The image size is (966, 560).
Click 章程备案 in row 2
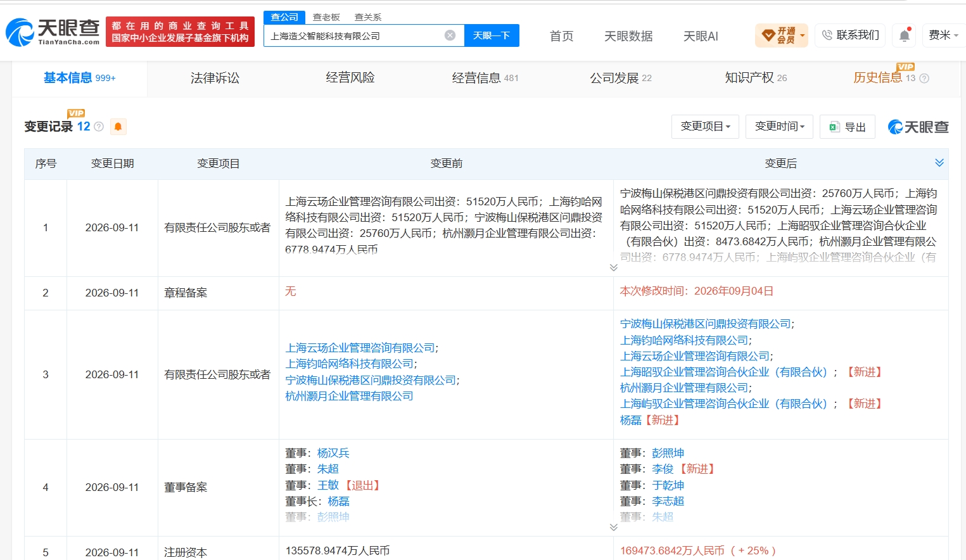coord(186,293)
